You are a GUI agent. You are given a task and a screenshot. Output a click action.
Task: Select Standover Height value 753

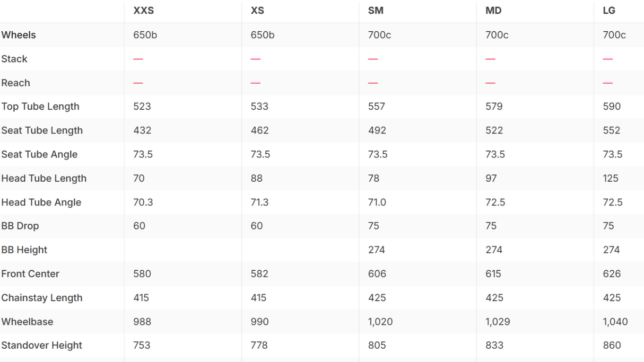tap(142, 346)
